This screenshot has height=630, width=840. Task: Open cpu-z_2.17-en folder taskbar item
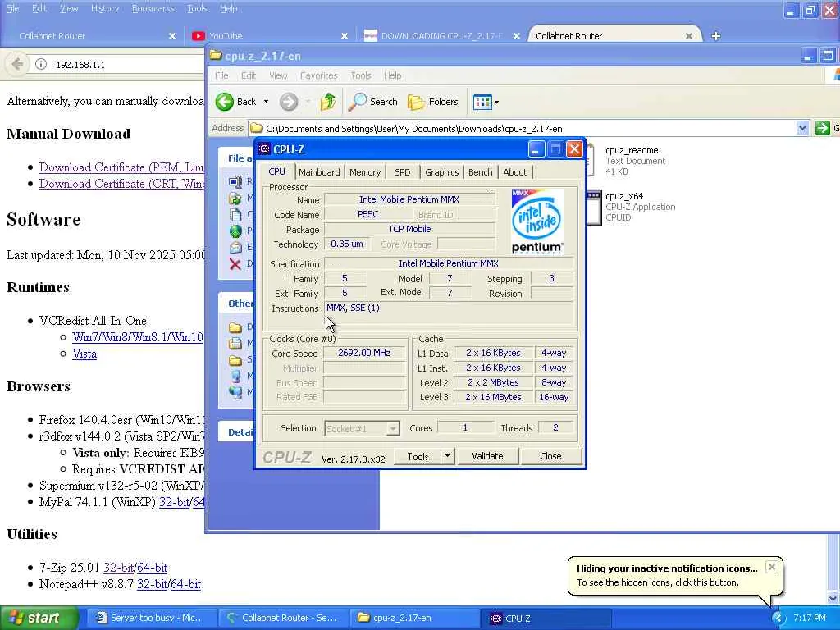coord(415,618)
